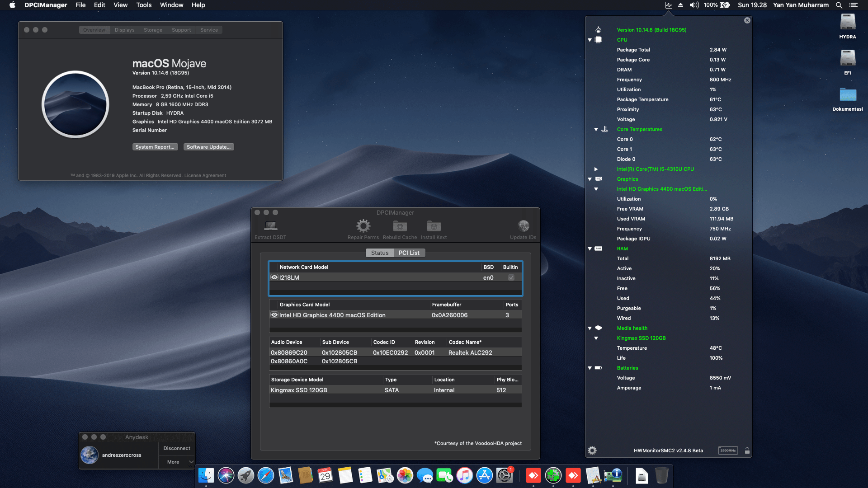Screen dimensions: 868x488
Task: Toggle the Intel HD Graphics 4400 eye icon
Action: 274,315
